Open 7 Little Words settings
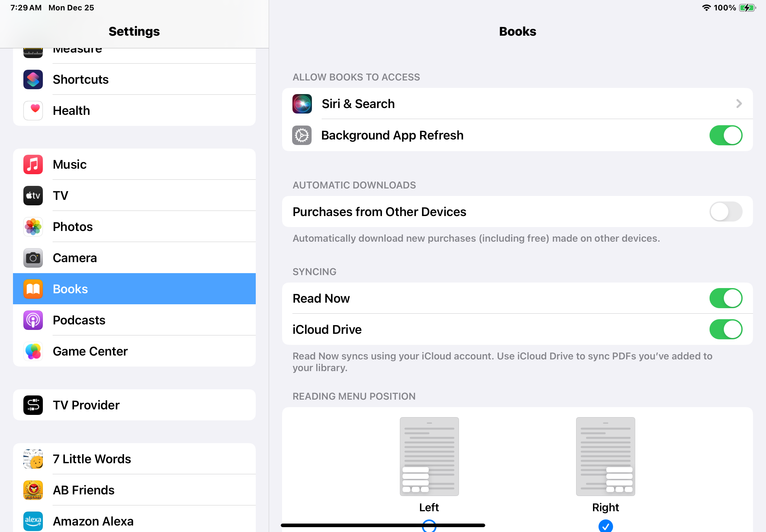This screenshot has height=532, width=766. coord(134,459)
